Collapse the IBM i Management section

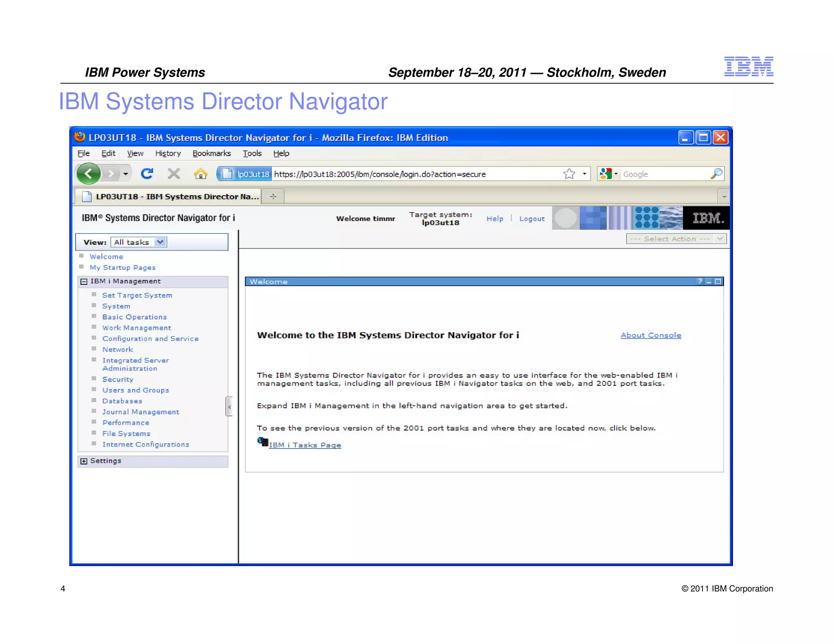84,282
